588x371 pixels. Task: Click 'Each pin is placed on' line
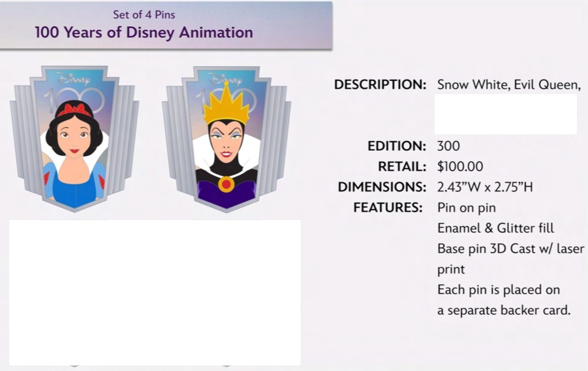499,290
